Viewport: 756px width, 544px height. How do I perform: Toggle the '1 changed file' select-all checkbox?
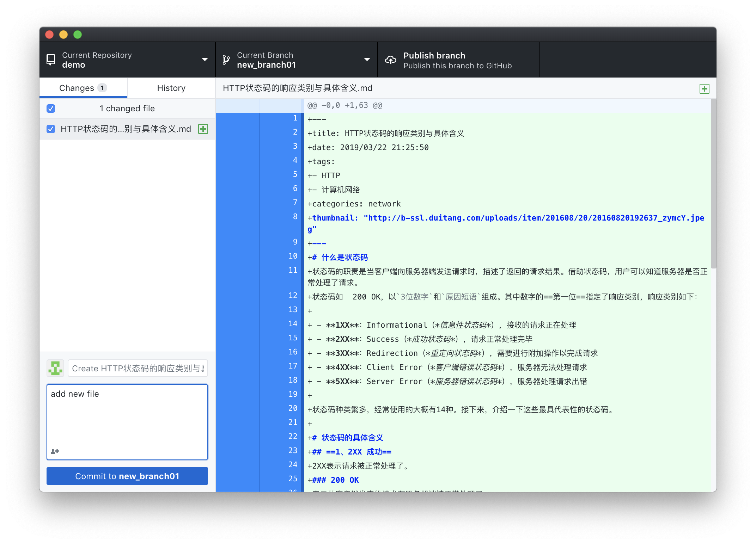point(51,109)
